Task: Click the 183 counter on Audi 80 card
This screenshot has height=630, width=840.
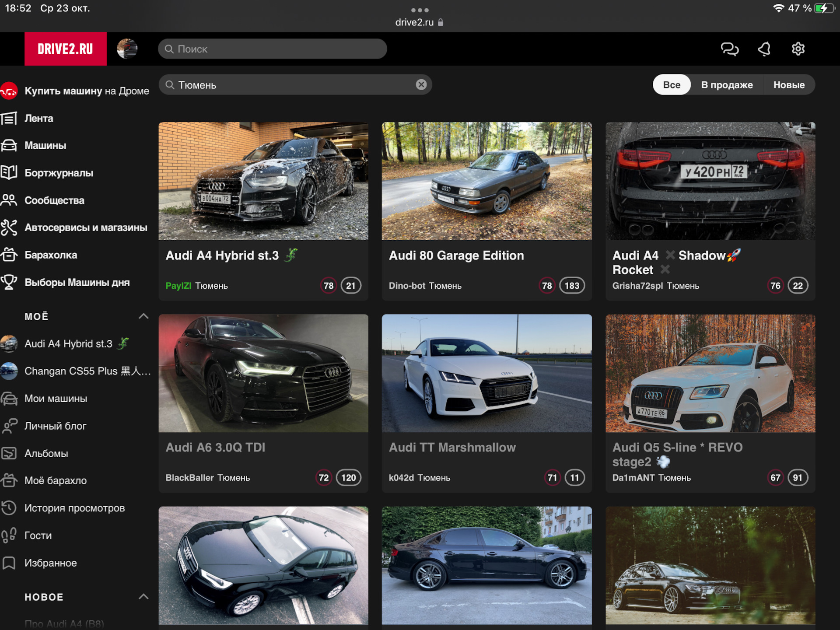Action: [572, 286]
